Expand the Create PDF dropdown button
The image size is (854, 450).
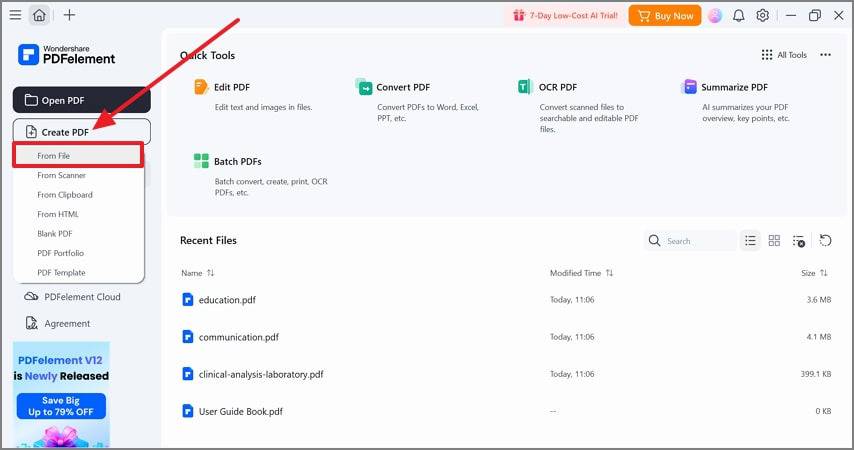coord(82,132)
